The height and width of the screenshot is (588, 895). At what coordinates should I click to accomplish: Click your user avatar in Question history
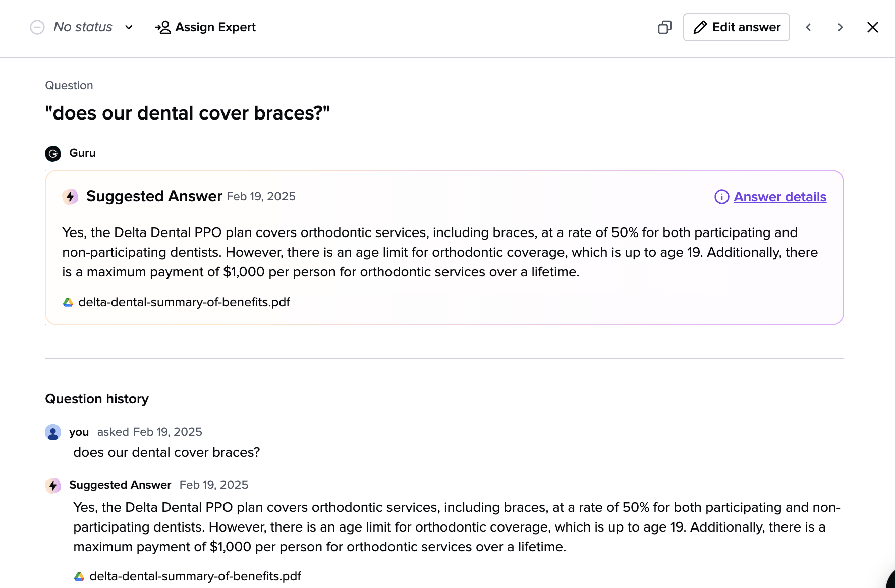[x=53, y=432]
